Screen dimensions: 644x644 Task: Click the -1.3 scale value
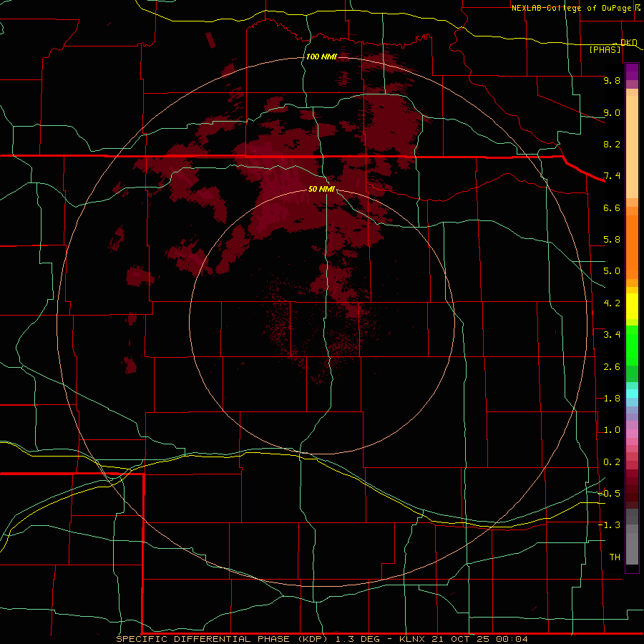[x=609, y=525]
